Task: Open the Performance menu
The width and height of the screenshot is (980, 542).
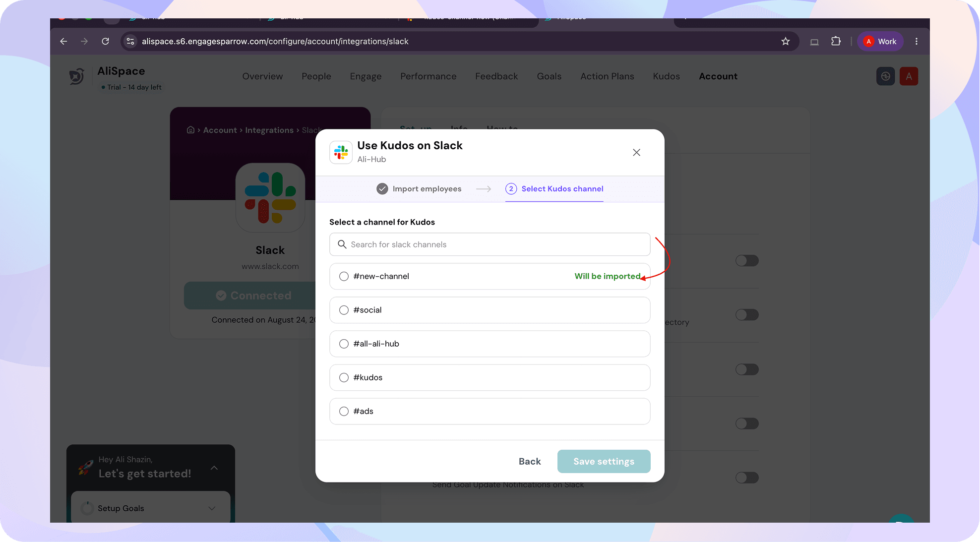Action: (x=429, y=76)
